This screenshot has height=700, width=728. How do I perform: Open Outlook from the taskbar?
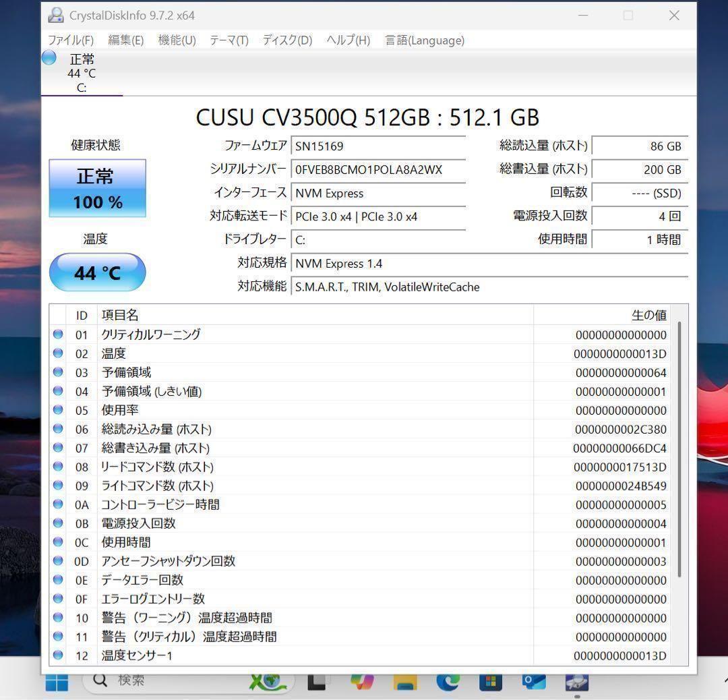tap(533, 682)
